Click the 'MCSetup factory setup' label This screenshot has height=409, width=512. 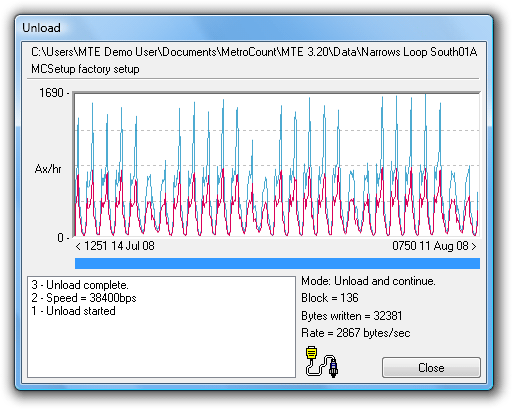click(x=85, y=69)
